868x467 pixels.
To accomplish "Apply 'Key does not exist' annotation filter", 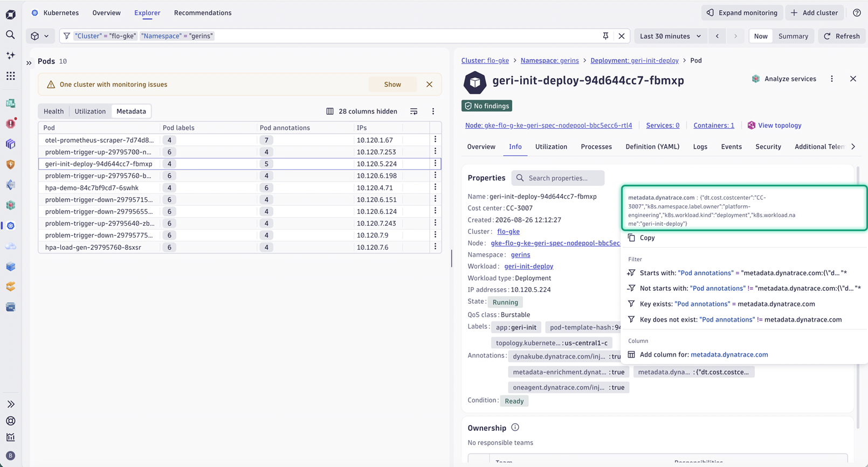I will (744, 319).
